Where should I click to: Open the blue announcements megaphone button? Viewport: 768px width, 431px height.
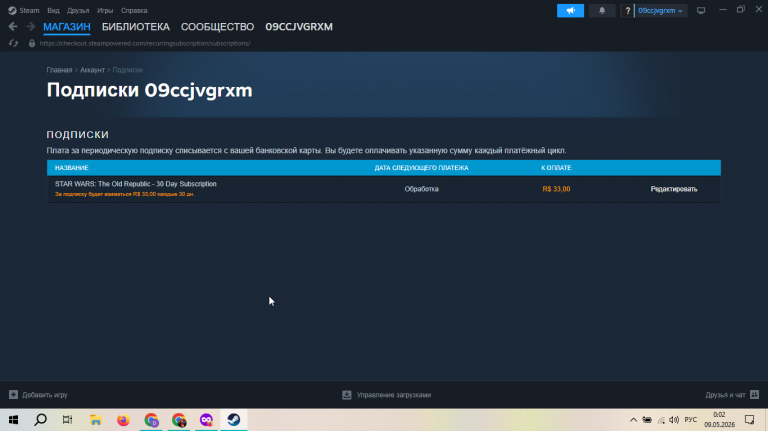[570, 10]
